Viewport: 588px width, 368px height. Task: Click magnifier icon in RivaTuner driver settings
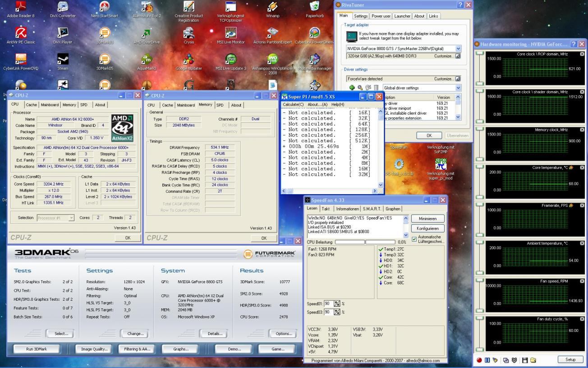click(360, 88)
